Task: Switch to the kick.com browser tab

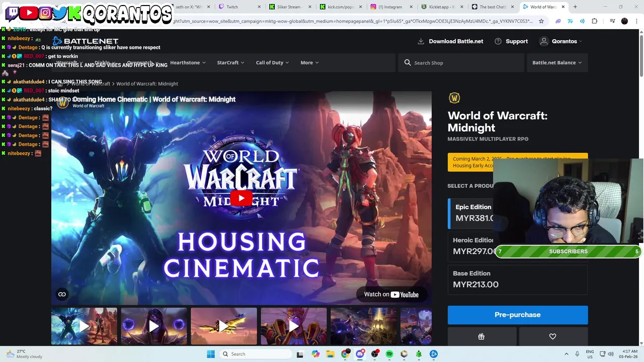Action: pyautogui.click(x=341, y=7)
